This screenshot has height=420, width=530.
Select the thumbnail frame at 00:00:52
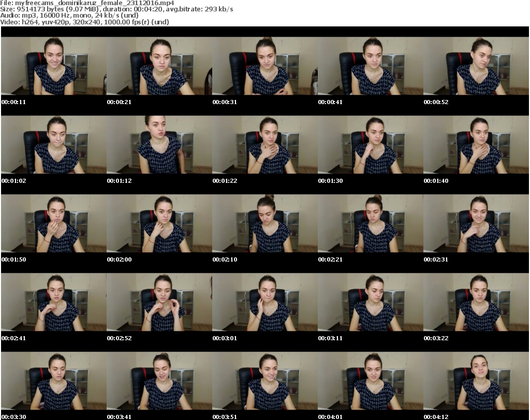pyautogui.click(x=476, y=66)
